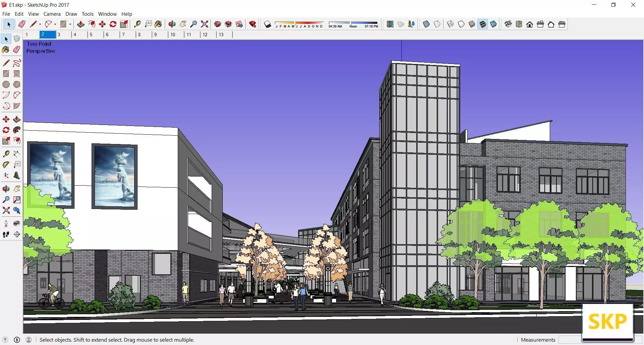Viewport: 644px width, 345px height.
Task: Activate the Axes tool in left palette
Action: pyautogui.click(x=6, y=176)
